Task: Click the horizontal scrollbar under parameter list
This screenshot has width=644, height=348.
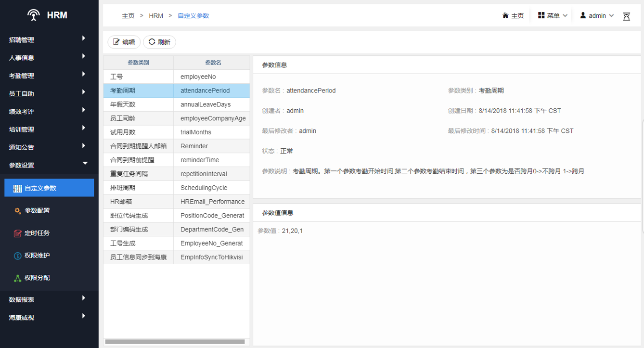Action: 175,342
